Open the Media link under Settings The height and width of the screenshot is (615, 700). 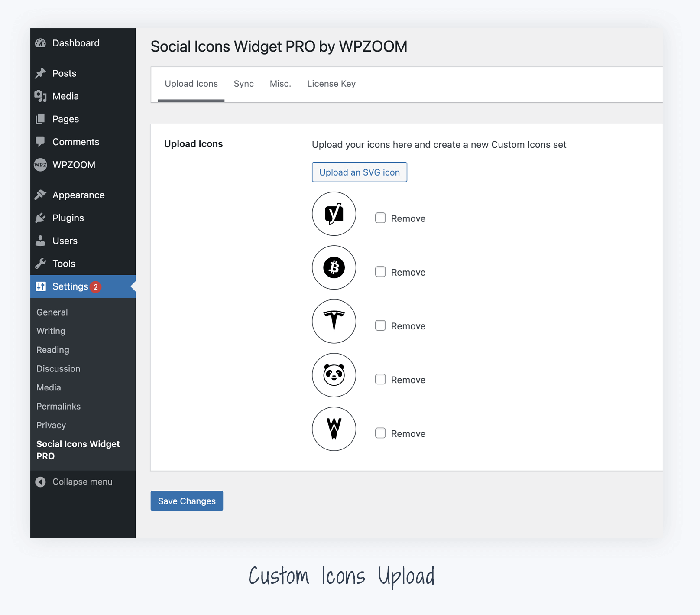(49, 387)
